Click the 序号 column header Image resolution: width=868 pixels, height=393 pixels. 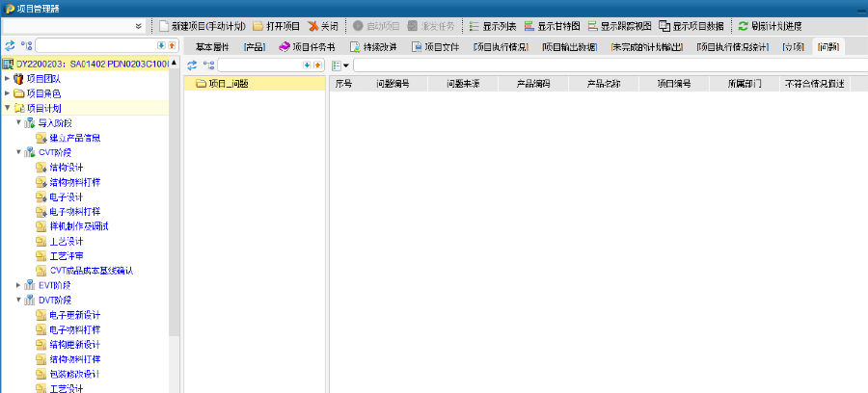tap(343, 84)
